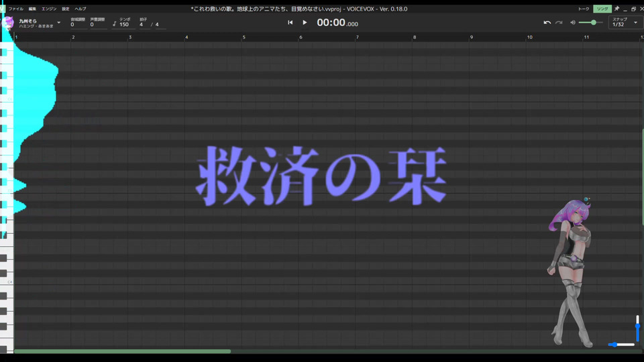
Task: Click the tempo note icon
Action: pyautogui.click(x=114, y=24)
